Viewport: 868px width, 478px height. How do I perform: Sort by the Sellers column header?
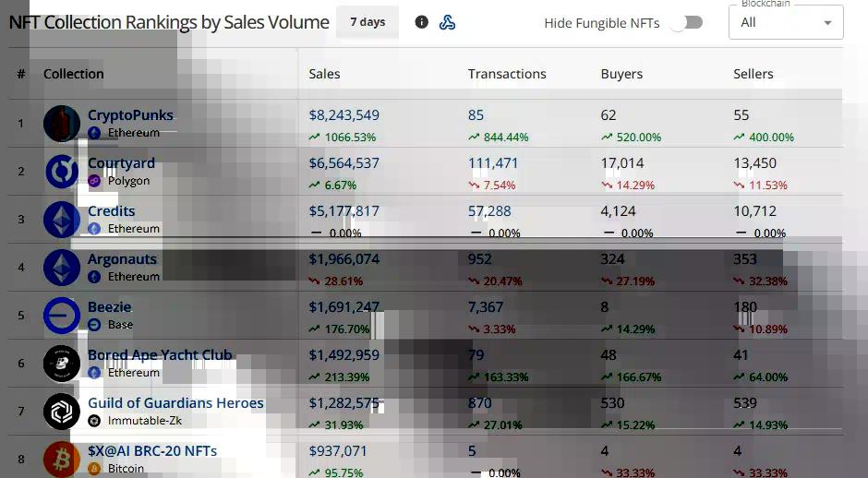pyautogui.click(x=753, y=74)
